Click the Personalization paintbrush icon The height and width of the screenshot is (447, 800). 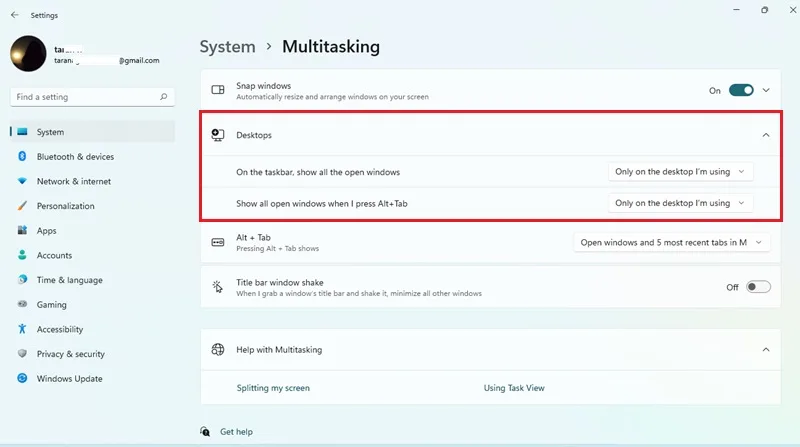[22, 206]
